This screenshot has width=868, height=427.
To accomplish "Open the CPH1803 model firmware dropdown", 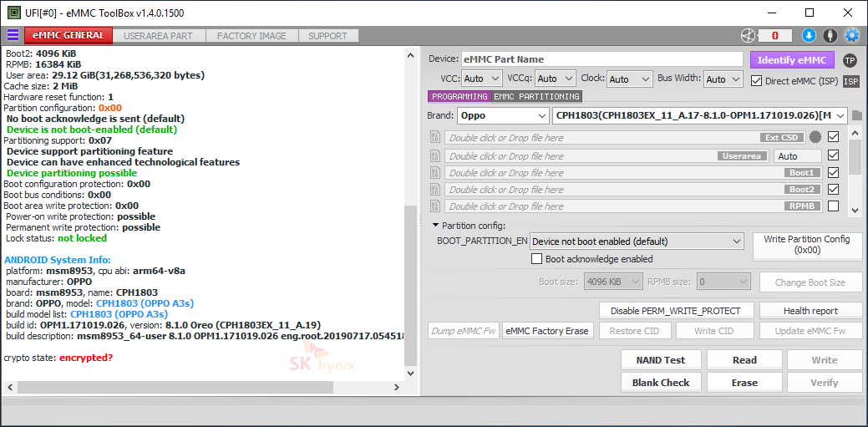I will tap(700, 116).
